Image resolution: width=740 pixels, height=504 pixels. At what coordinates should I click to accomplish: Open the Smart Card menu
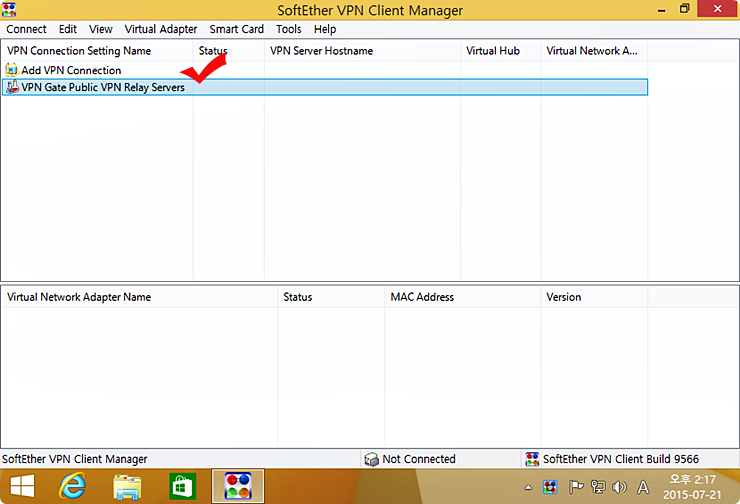click(236, 29)
